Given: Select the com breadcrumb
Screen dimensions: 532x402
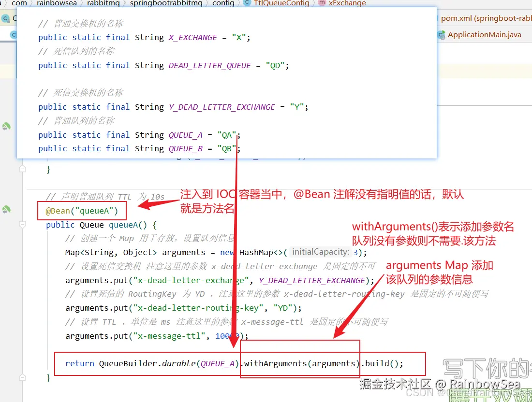Looking at the screenshot, I should tap(19, 3).
